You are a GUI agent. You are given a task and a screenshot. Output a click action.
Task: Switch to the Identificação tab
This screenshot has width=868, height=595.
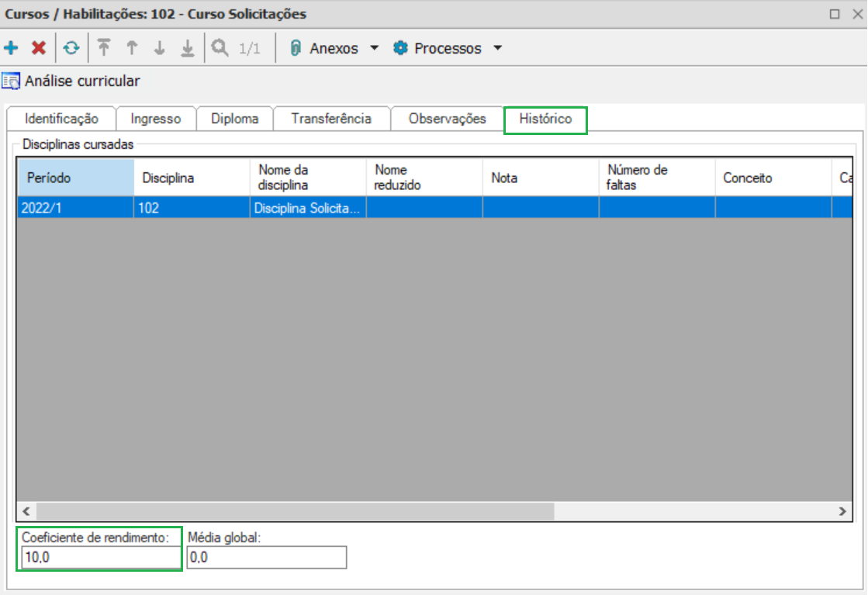pyautogui.click(x=61, y=119)
